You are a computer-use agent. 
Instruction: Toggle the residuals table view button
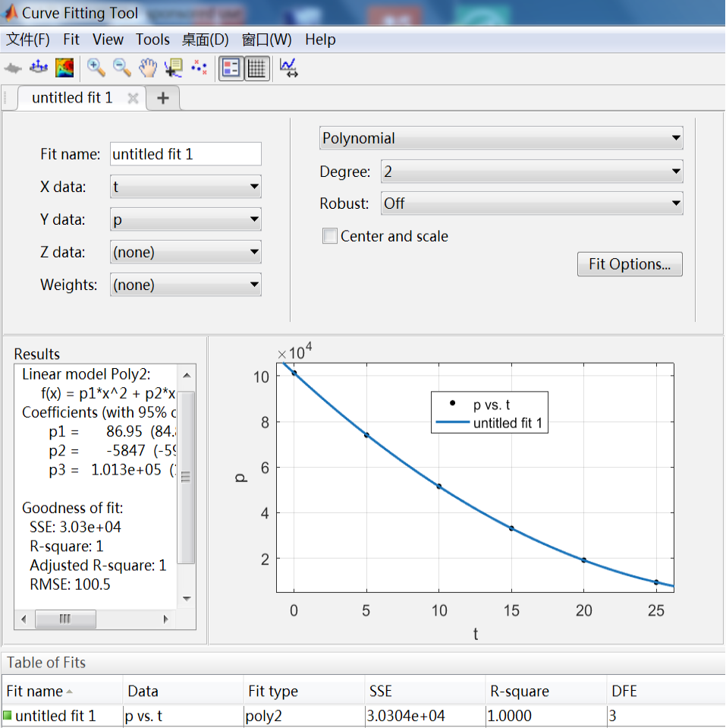pos(256,68)
